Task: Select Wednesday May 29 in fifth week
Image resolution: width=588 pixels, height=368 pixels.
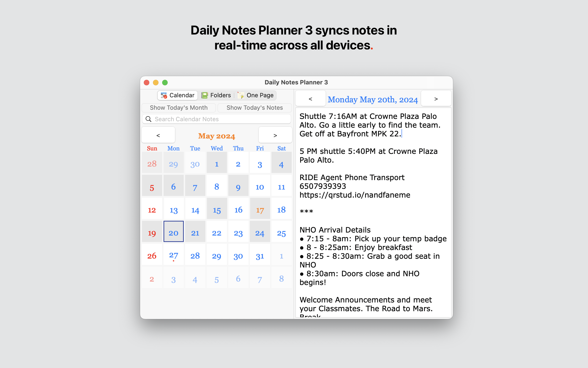Action: point(217,254)
